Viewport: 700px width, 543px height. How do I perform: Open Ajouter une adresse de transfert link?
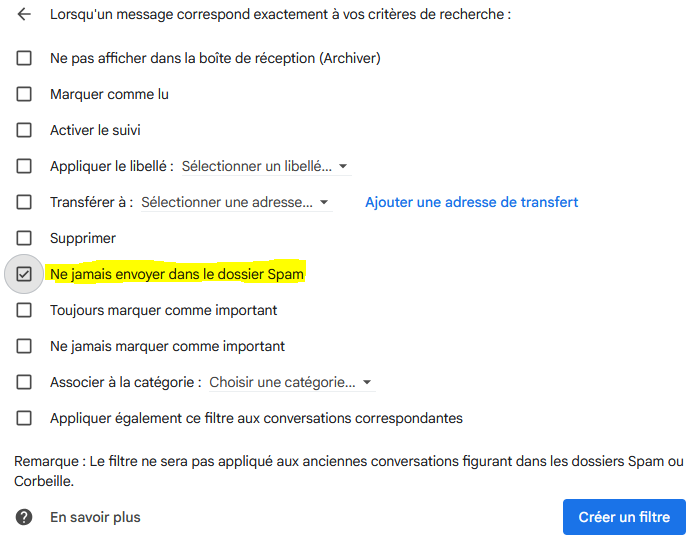coord(471,202)
